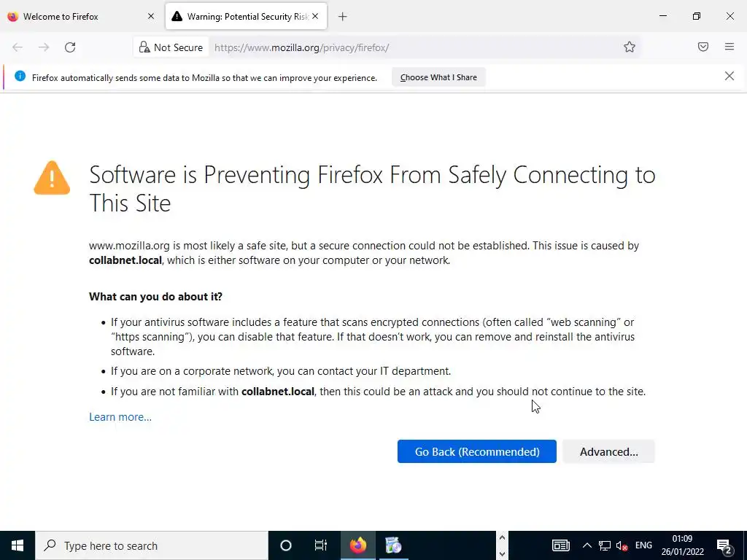This screenshot has height=560, width=747.
Task: Open a new tab with plus button
Action: [x=343, y=16]
